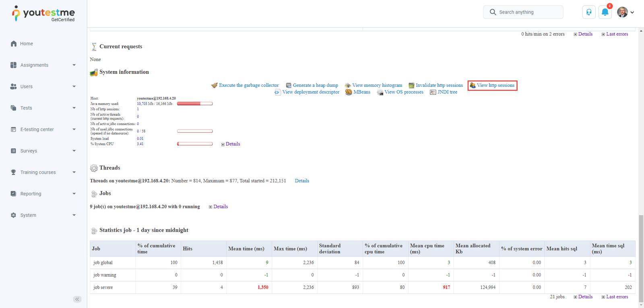Open the user profile dropdown arrow

click(632, 12)
